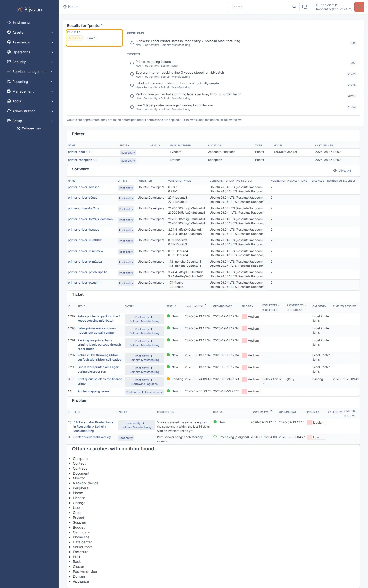368x588 pixels.
Task: Click the Bijstaan logo icon
Action: (20, 10)
